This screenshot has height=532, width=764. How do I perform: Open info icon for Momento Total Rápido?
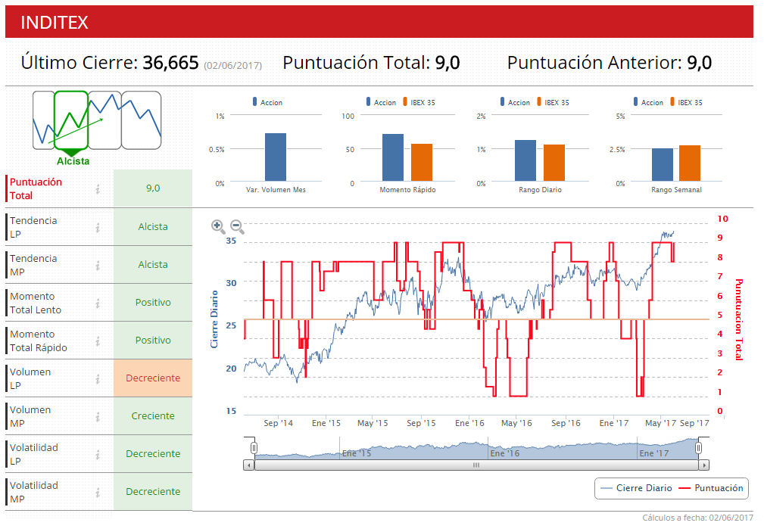(x=98, y=341)
